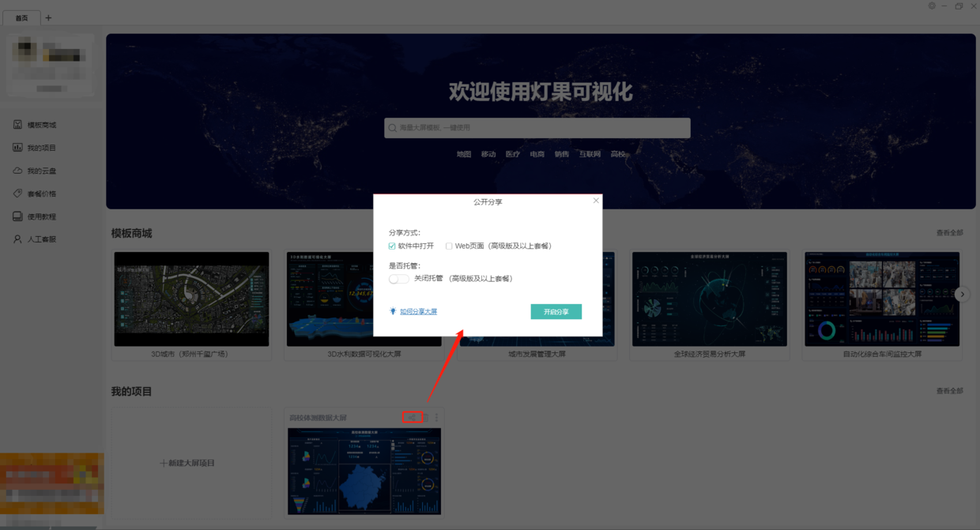Select the 地图 category tag
The image size is (980, 530).
[x=464, y=154]
